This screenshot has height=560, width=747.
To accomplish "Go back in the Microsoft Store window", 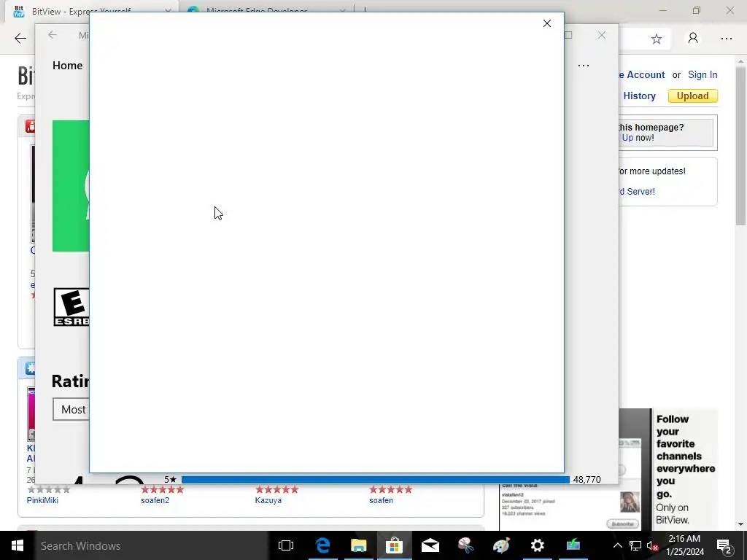I will click(x=53, y=35).
